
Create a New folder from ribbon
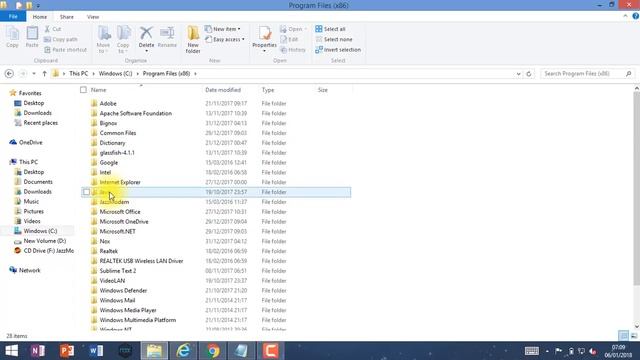pos(193,39)
